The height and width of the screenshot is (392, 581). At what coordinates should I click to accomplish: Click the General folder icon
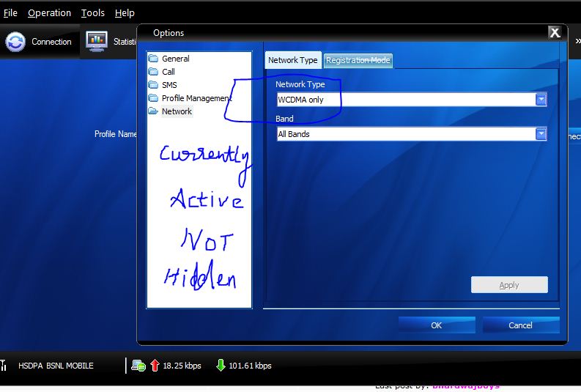coord(153,59)
